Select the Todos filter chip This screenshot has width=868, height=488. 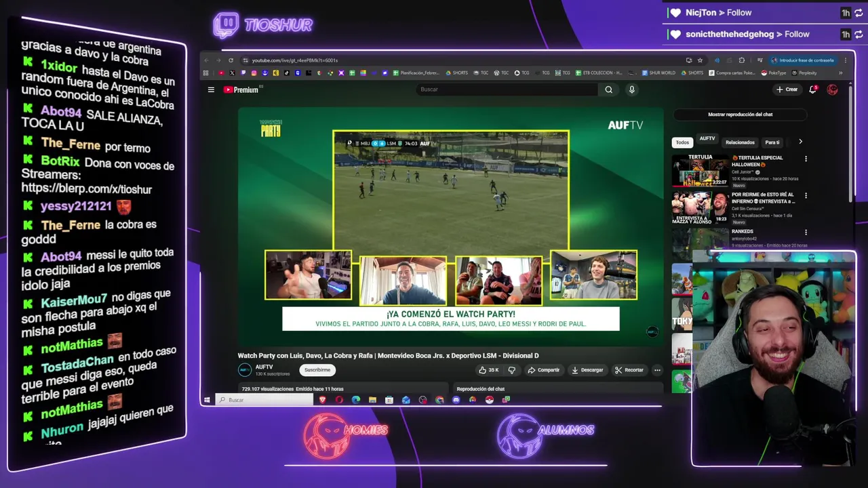click(x=682, y=142)
